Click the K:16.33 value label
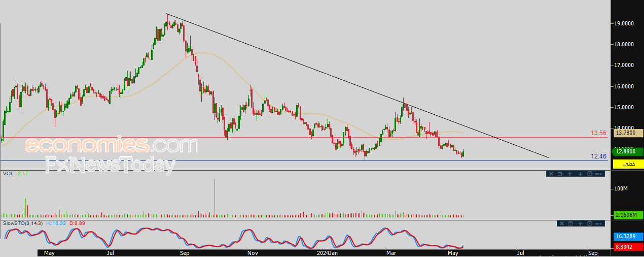Viewport: 644px width, 257px height. (x=56, y=223)
